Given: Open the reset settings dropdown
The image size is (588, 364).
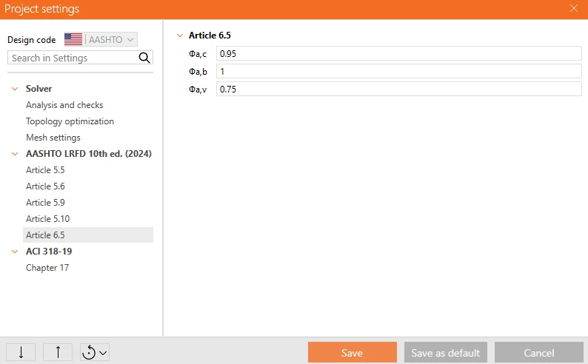Looking at the screenshot, I should tap(95, 352).
